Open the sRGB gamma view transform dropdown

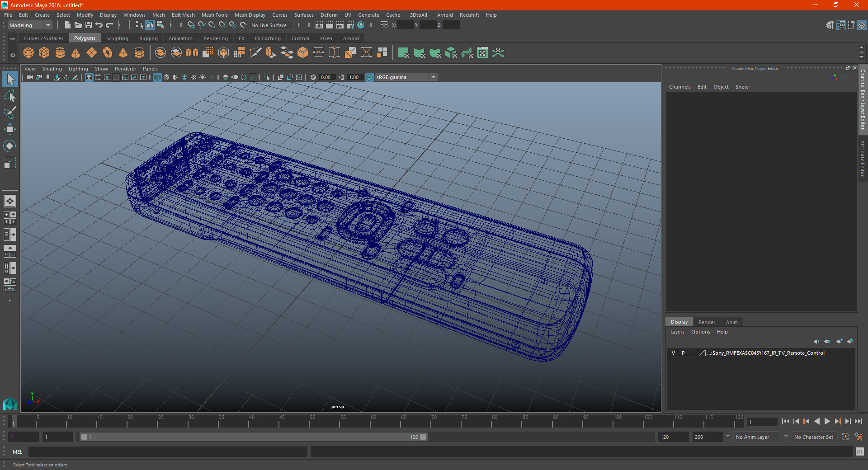point(406,77)
